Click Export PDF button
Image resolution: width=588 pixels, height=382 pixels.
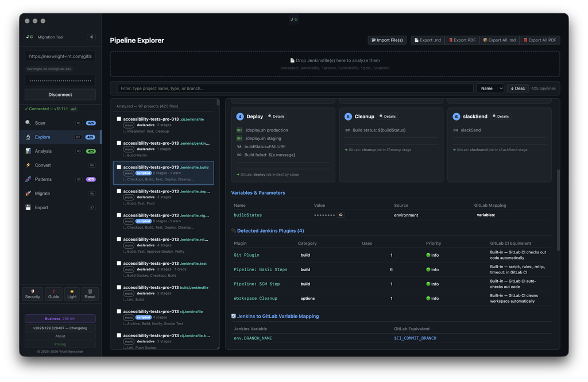click(462, 40)
